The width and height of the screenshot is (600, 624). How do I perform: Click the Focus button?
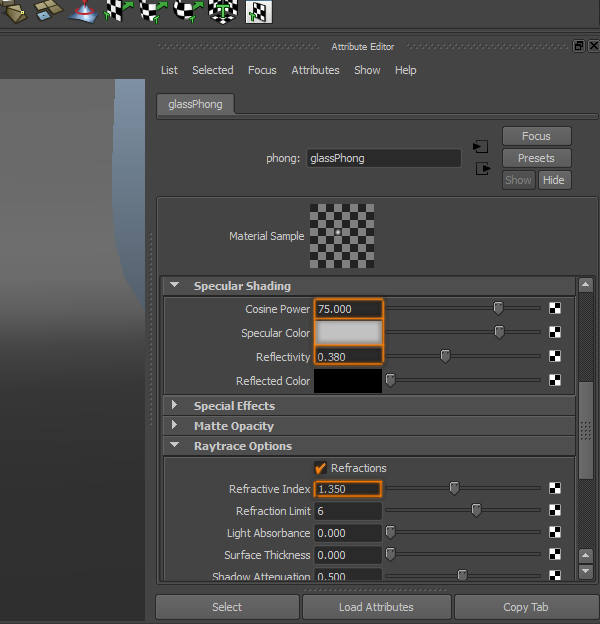pos(537,136)
